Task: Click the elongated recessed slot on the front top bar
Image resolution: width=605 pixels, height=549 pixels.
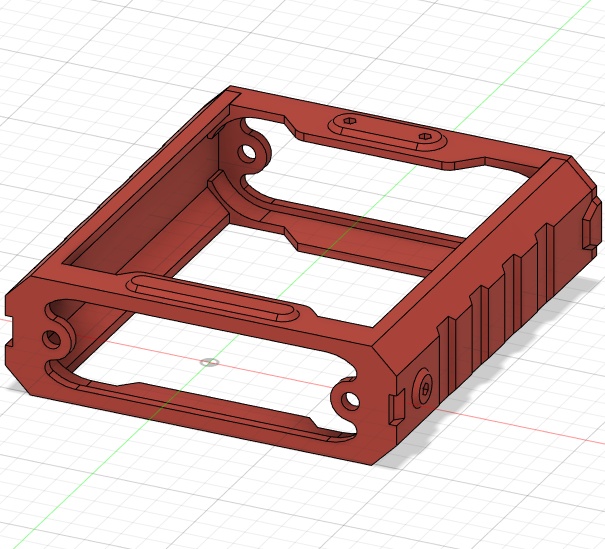Action: 212,297
